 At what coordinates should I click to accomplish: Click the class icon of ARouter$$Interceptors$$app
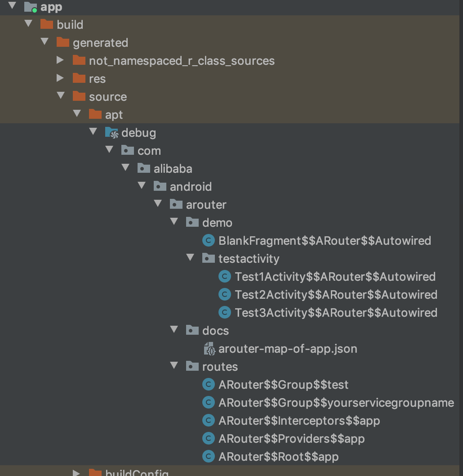[x=209, y=421]
